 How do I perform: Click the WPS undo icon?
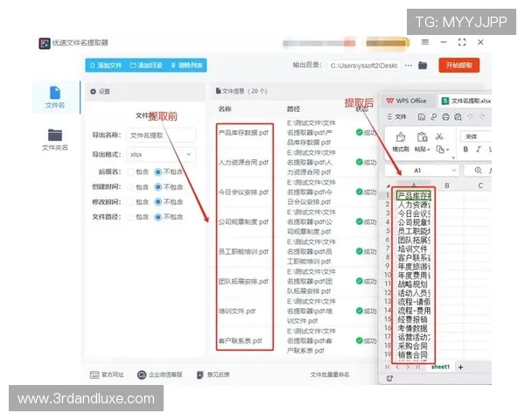(x=470, y=117)
